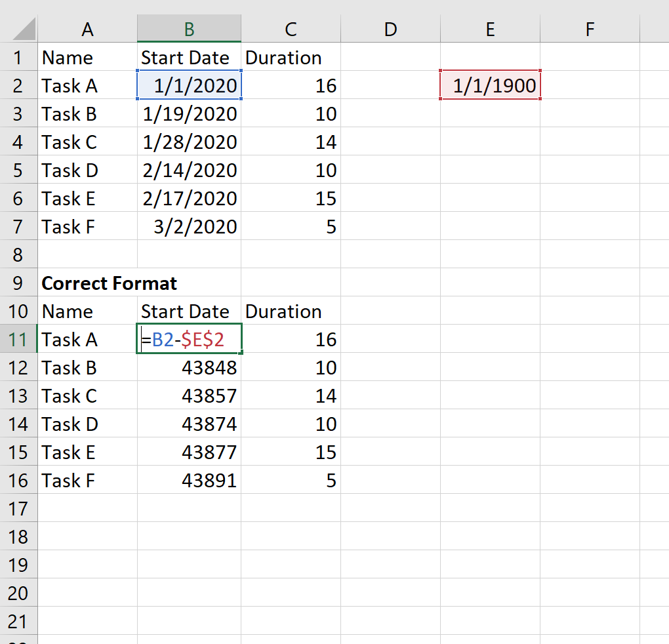Click the Select All corner triangle
Viewport: 669px width, 644px height.
[x=24, y=29]
